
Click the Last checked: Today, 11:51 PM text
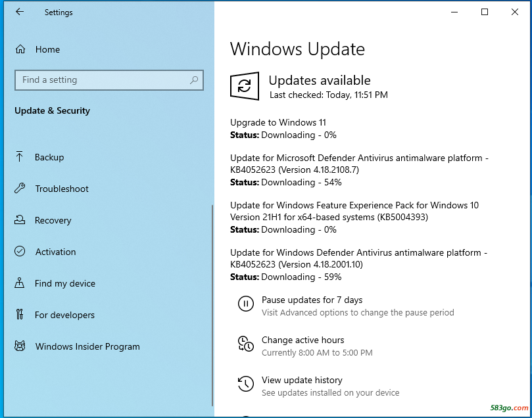point(328,95)
